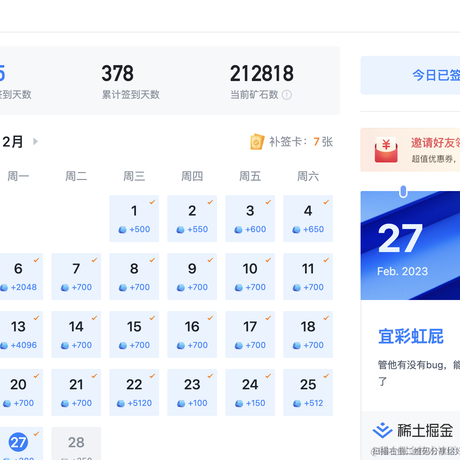Select calendar day 24 with +150
The width and height of the screenshot is (460, 460).
[250, 392]
